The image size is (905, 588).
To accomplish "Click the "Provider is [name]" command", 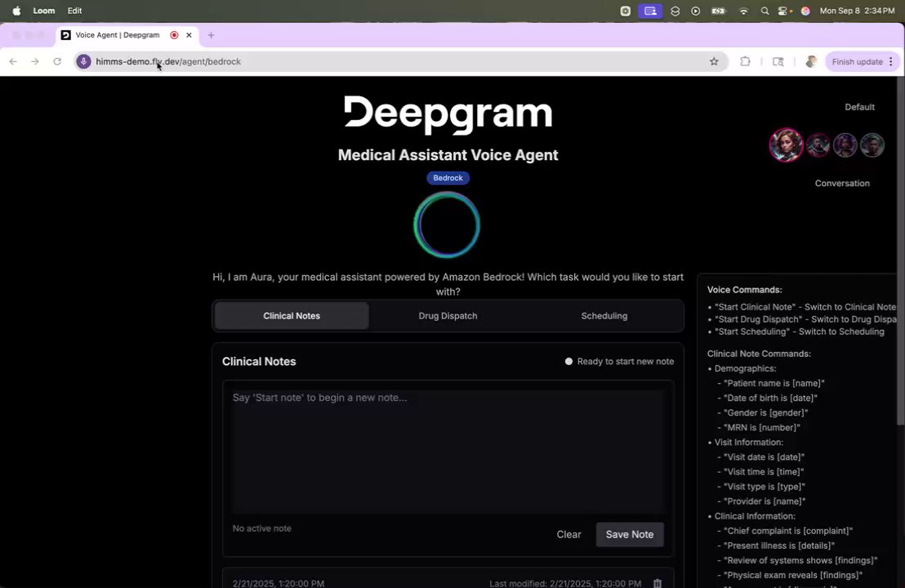I will click(x=765, y=501).
